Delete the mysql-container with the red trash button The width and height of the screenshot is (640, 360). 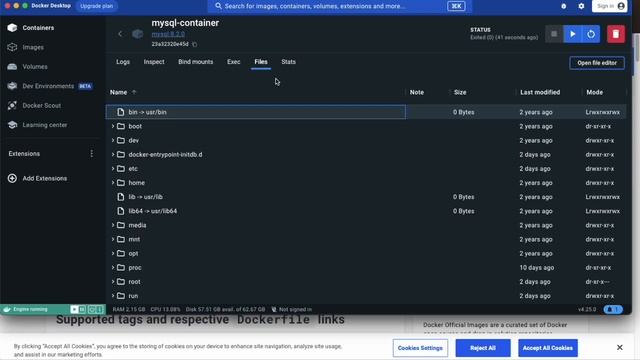pos(616,34)
